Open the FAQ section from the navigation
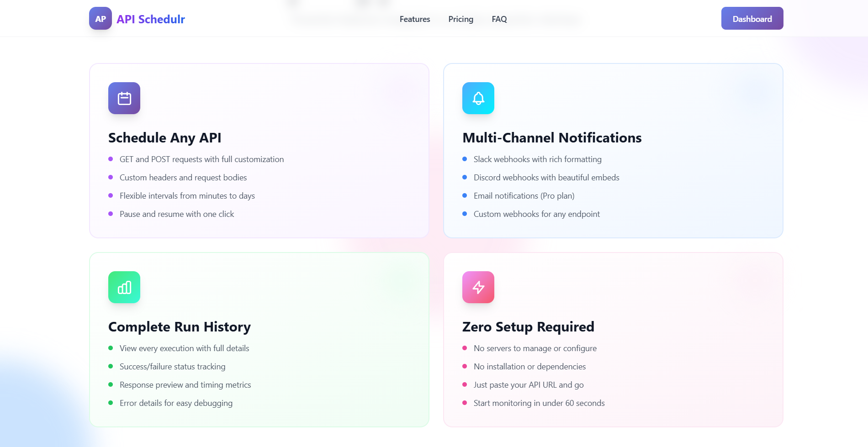Image resolution: width=868 pixels, height=447 pixels. 499,19
